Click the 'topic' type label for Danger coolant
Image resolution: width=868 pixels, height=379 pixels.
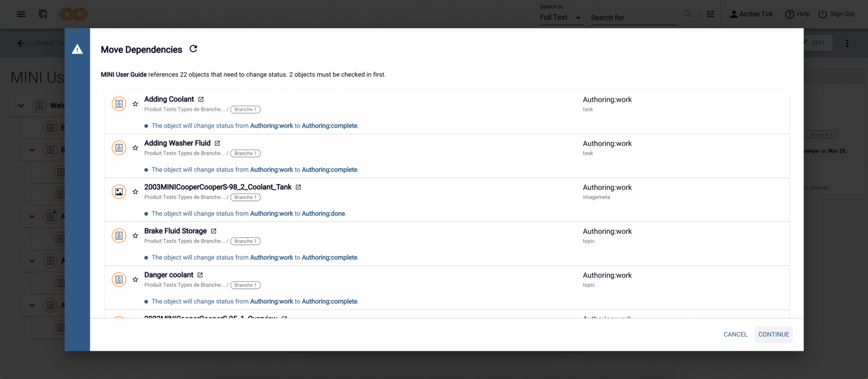tap(589, 285)
